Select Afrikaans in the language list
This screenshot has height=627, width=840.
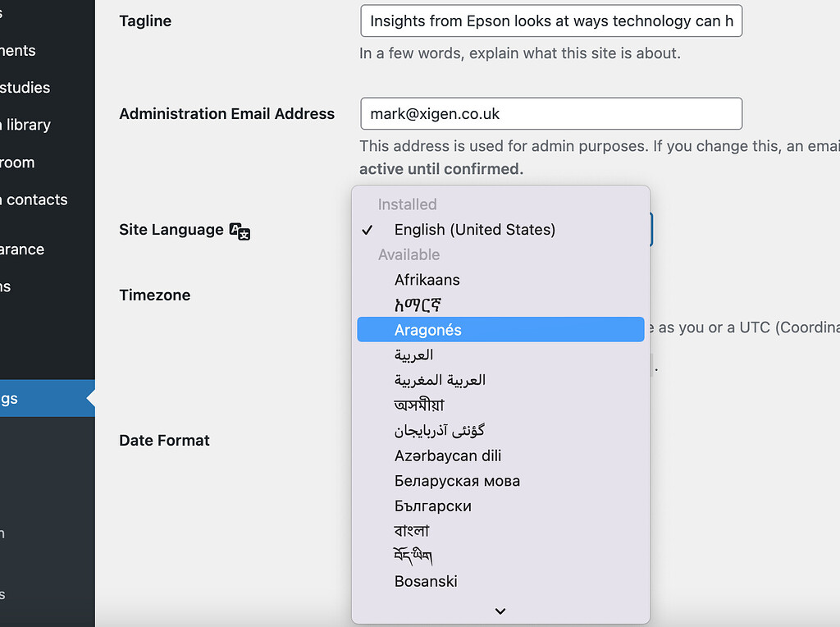point(427,279)
